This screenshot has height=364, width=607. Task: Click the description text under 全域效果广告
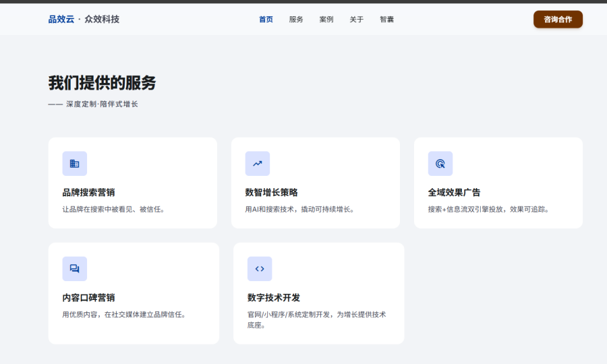coord(488,209)
